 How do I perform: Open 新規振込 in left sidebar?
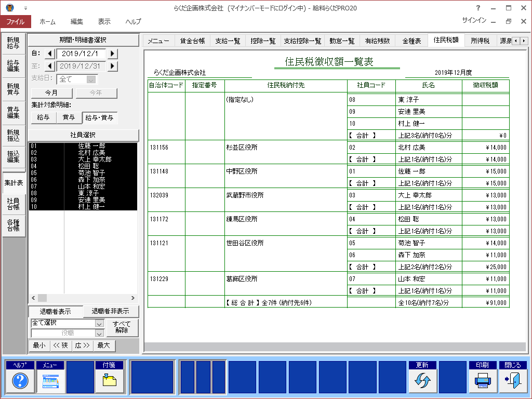tap(13, 136)
